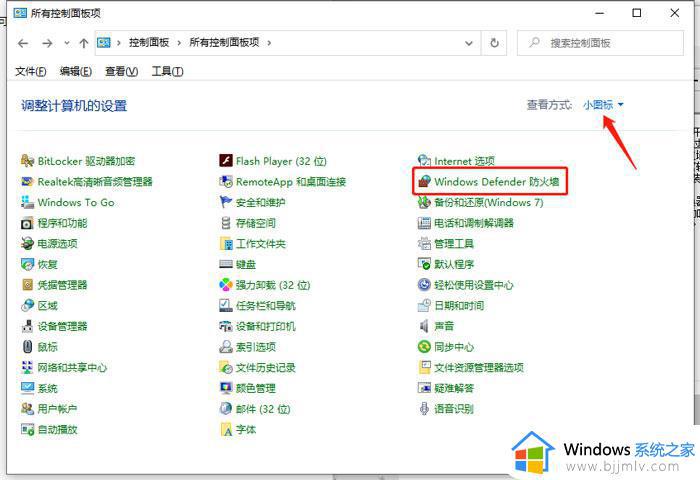Click the 凭据管理器 safe icon
The image size is (700, 480).
pyautogui.click(x=27, y=285)
